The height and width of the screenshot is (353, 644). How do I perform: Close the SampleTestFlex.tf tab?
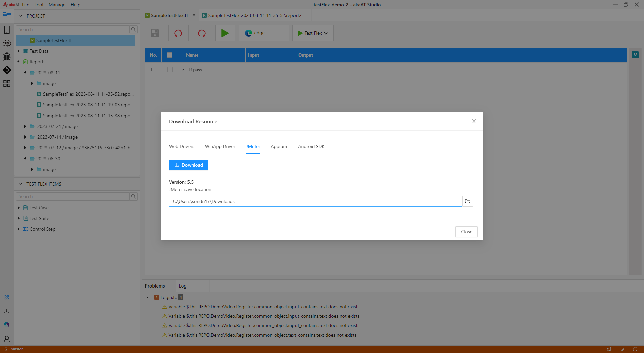pyautogui.click(x=194, y=15)
